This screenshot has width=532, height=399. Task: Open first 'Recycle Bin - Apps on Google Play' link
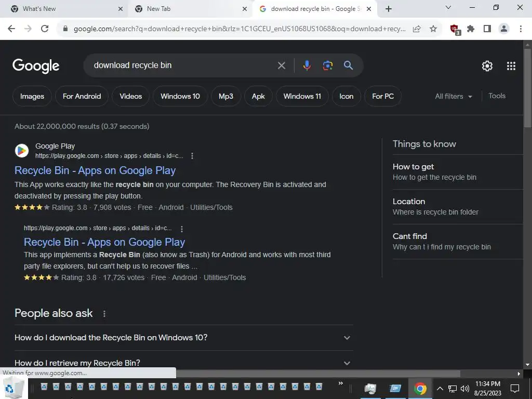coord(95,170)
